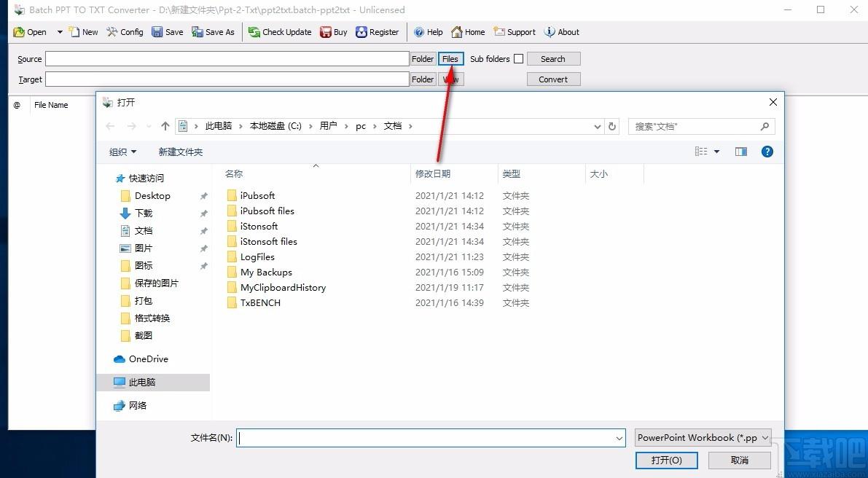Select the iStonsoft files folder

[x=268, y=242]
